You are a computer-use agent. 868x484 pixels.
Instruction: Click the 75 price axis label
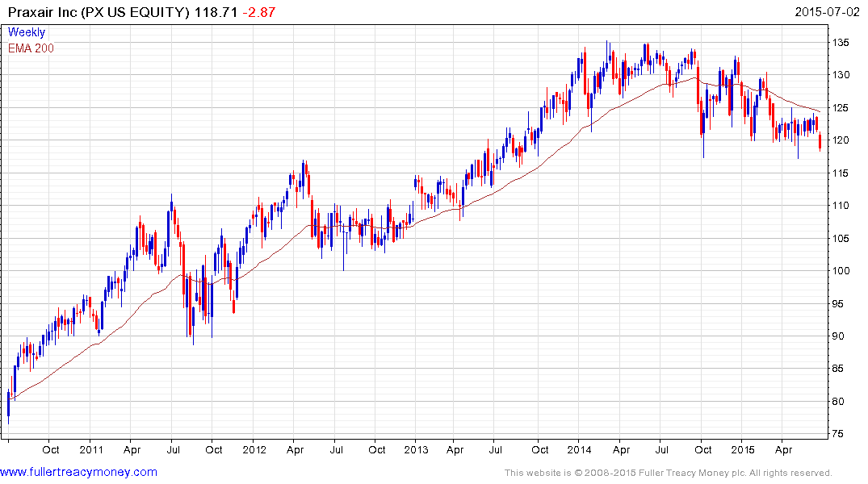click(x=837, y=434)
